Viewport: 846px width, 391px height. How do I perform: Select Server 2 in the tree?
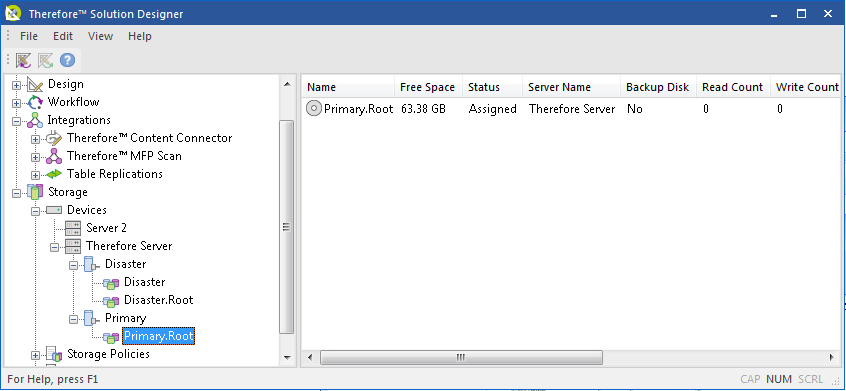pos(106,228)
